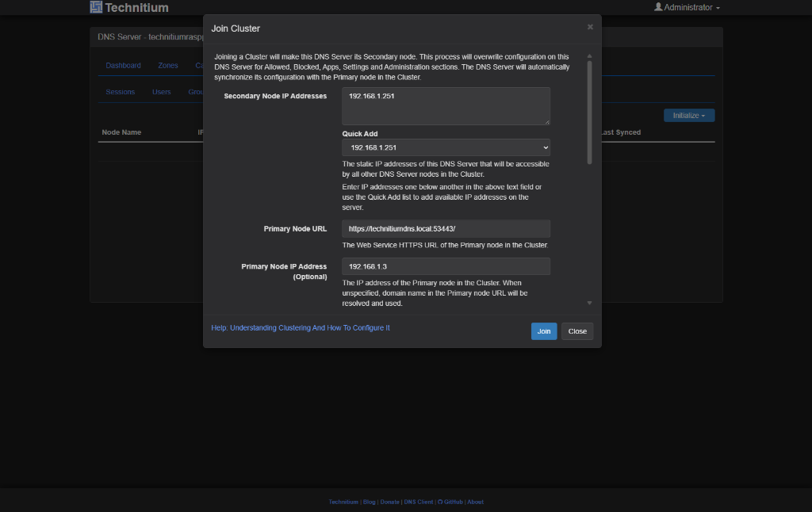Open the clustering configuration help link

[301, 327]
